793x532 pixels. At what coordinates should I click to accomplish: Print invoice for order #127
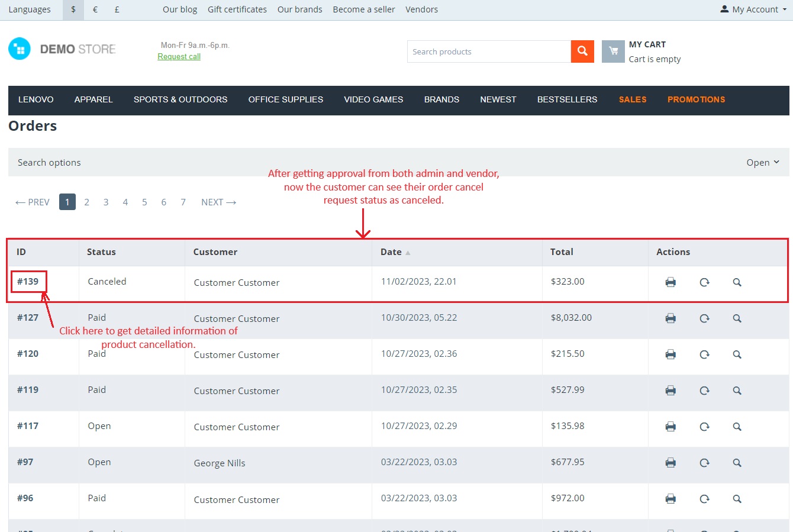pos(670,318)
